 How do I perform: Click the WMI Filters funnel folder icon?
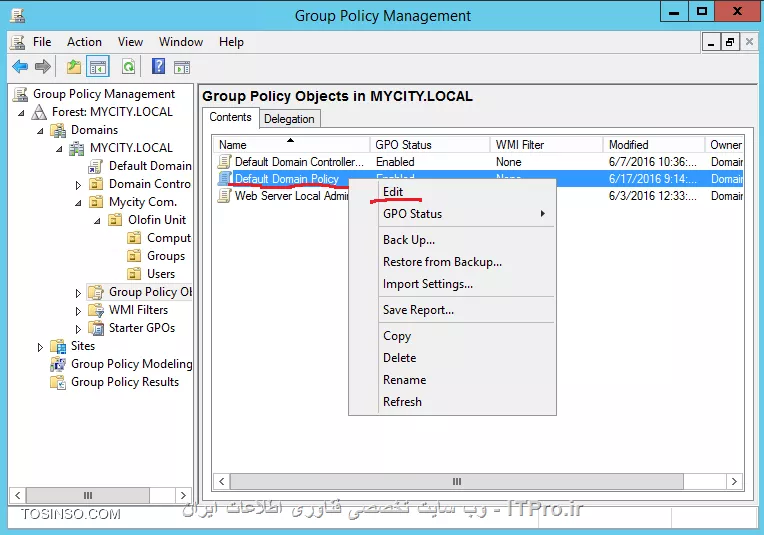pos(96,310)
